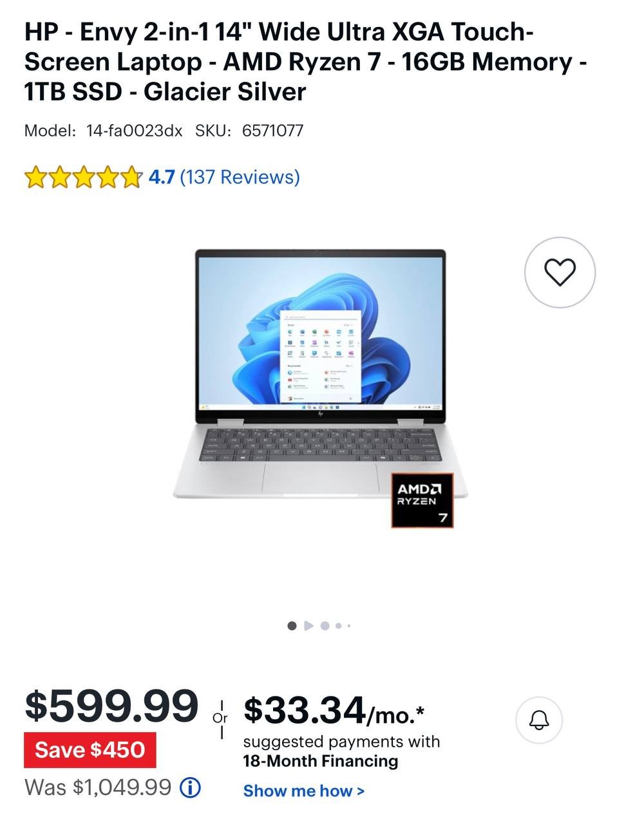Jump to the third carousel dot
The image size is (644, 824).
(x=325, y=625)
